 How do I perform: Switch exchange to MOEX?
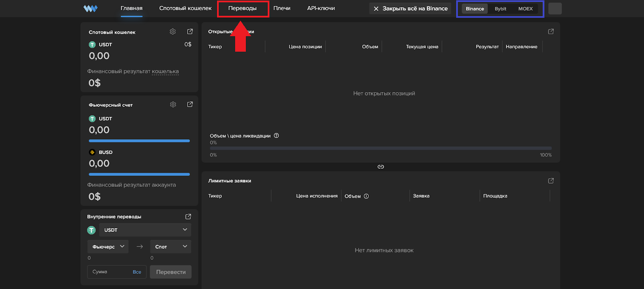[x=525, y=9]
